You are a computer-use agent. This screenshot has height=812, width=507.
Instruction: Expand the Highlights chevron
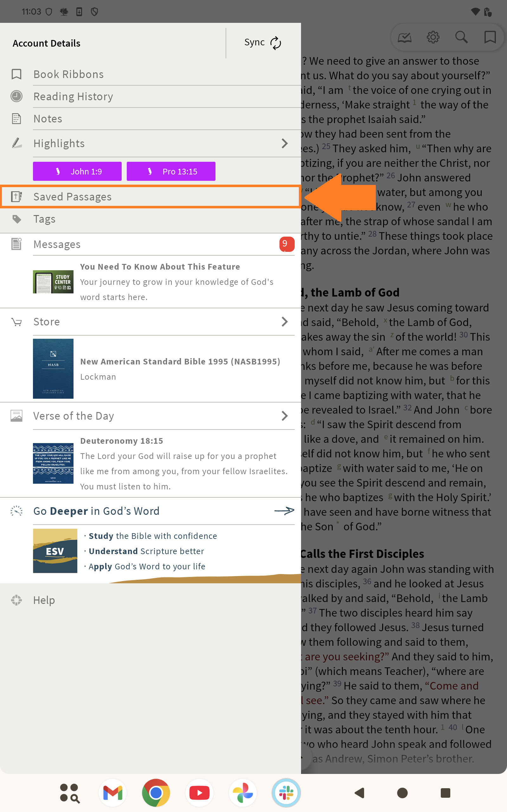(x=284, y=143)
